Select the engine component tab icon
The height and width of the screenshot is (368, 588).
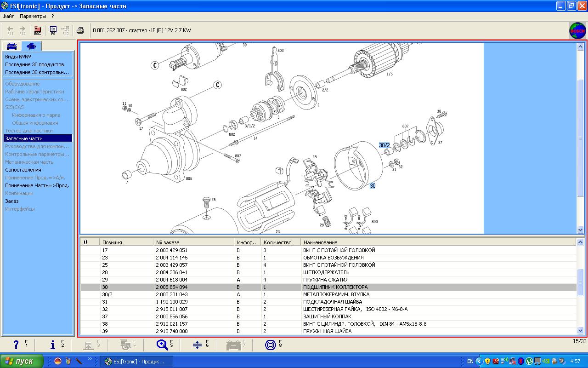(x=31, y=46)
